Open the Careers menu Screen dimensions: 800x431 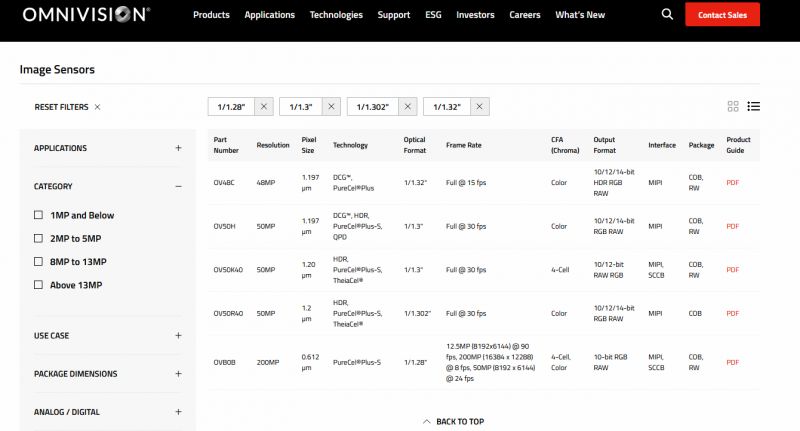[x=524, y=15]
